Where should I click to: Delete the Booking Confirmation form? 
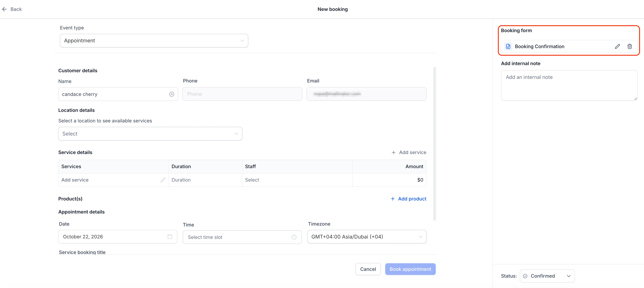[x=630, y=46]
